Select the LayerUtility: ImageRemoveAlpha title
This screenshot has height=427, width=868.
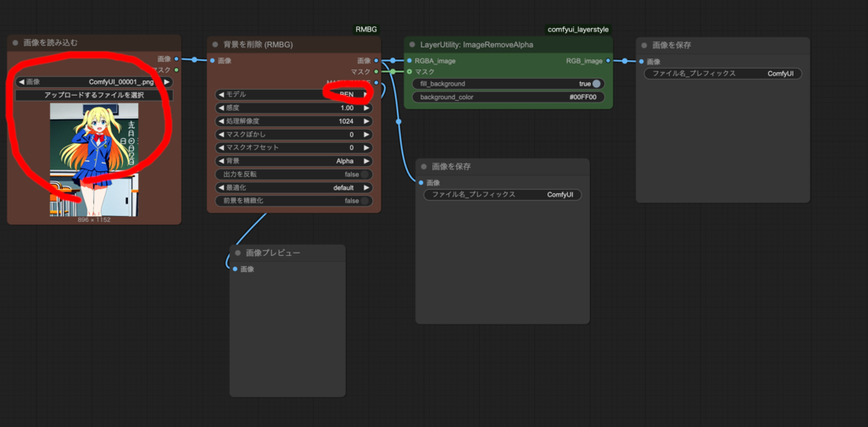click(x=476, y=44)
